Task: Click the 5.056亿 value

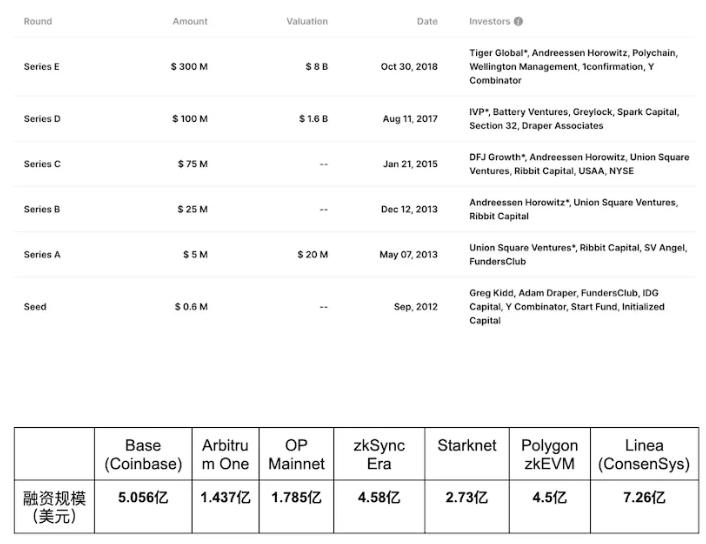Action: tap(143, 498)
